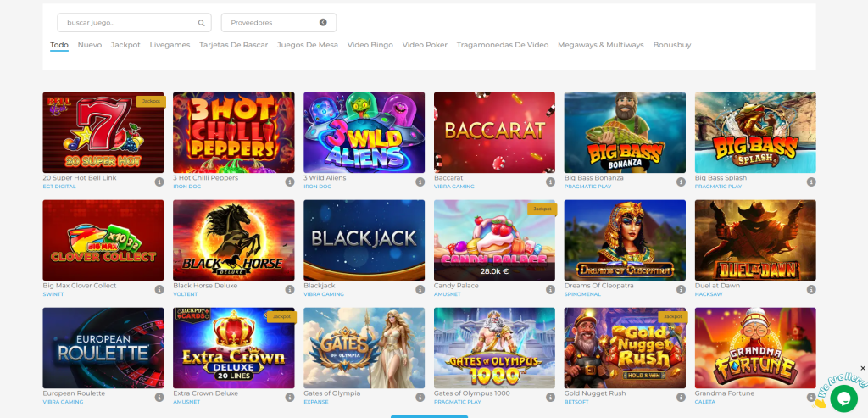Open the Megaways & Multiways tab

pyautogui.click(x=600, y=45)
